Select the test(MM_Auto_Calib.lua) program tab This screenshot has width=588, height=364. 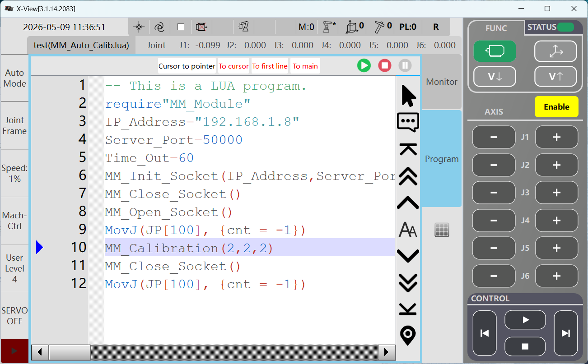81,45
